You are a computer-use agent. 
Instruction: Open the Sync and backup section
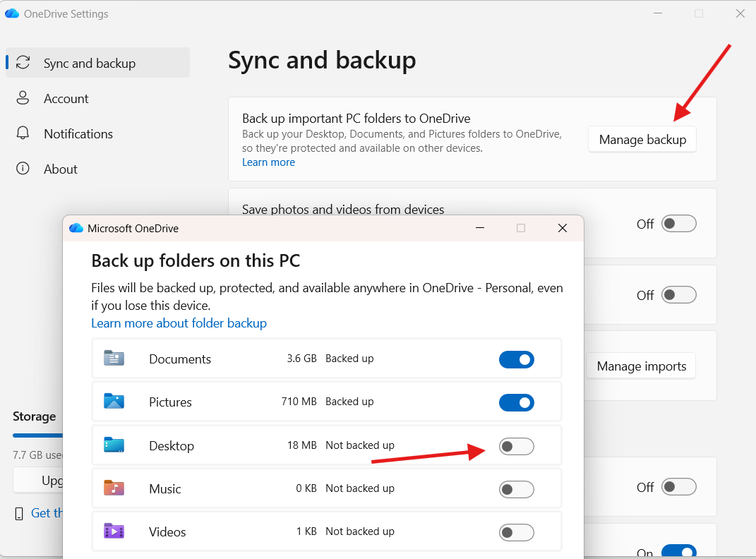(89, 63)
